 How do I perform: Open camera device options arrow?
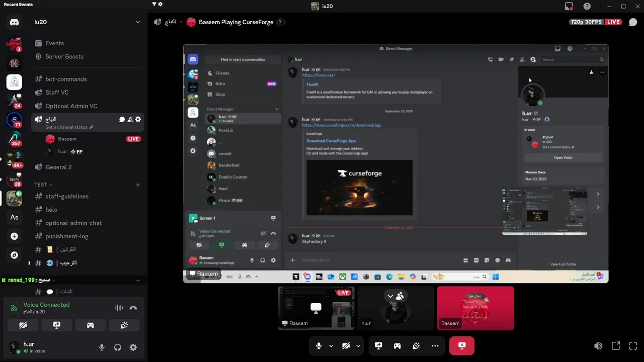358,346
